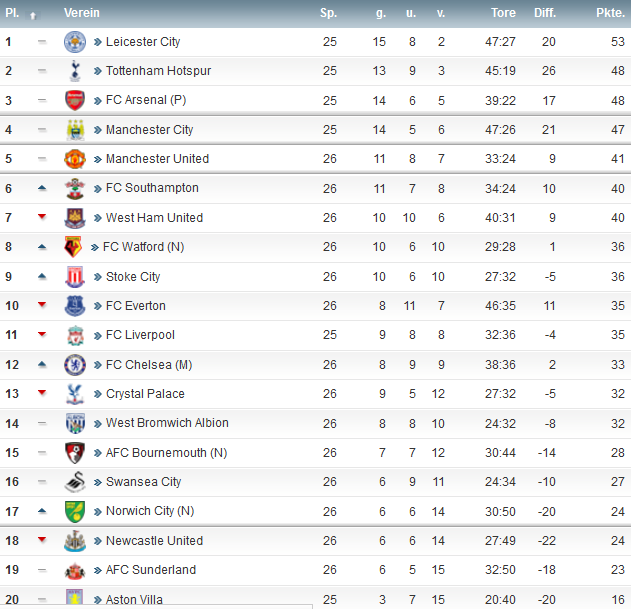Viewport: 631px width, 609px height.
Task: Open the West Ham United team link
Action: click(154, 218)
